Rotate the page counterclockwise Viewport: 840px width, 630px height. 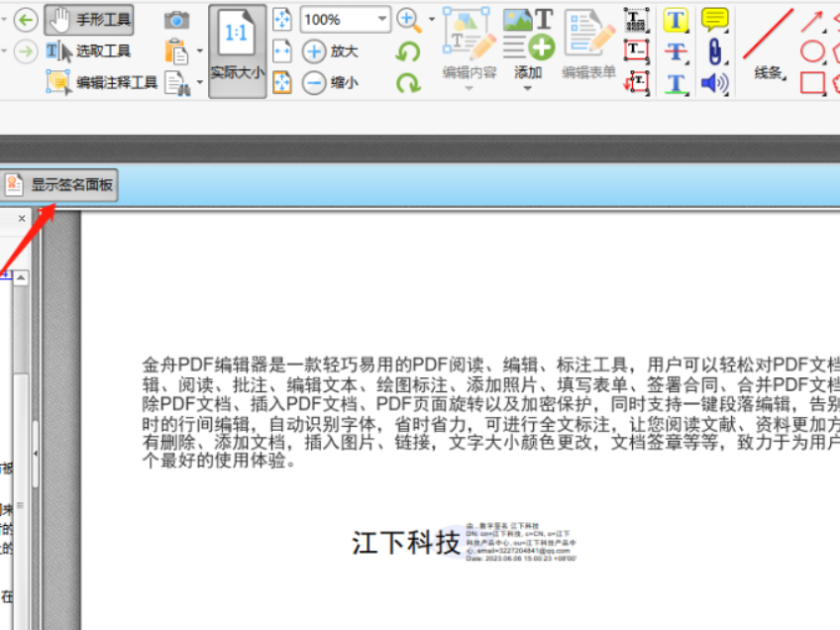408,52
